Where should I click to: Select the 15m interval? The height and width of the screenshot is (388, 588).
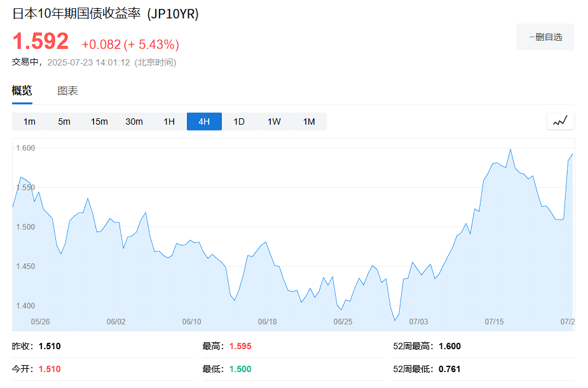99,121
